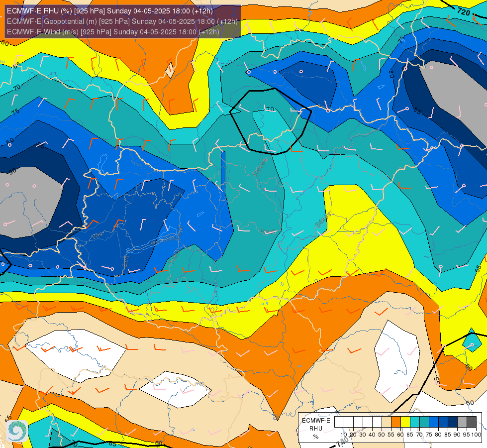
Task: Select the ECMWF-E Geopotential (m) title line
Action: click(x=122, y=21)
